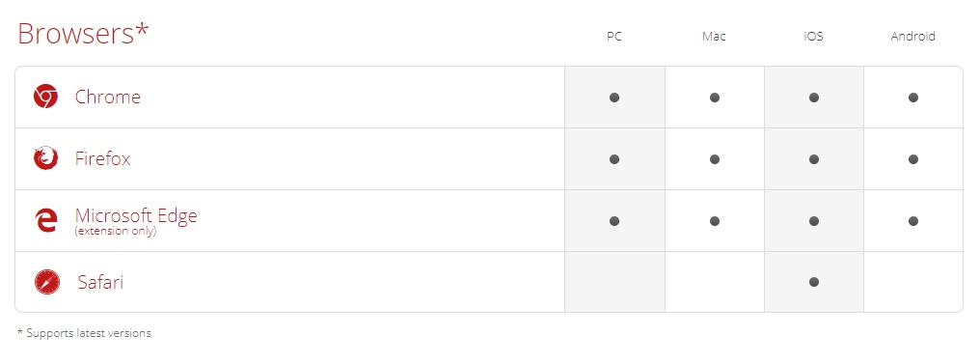
Task: Click the Safari compass icon
Action: pos(47,282)
